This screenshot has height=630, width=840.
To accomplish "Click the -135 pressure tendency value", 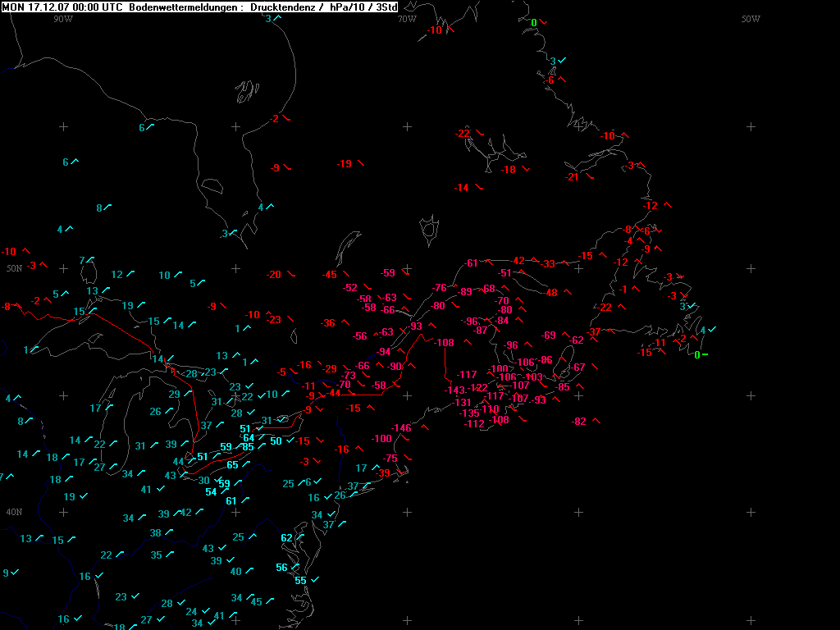I will 469,413.
